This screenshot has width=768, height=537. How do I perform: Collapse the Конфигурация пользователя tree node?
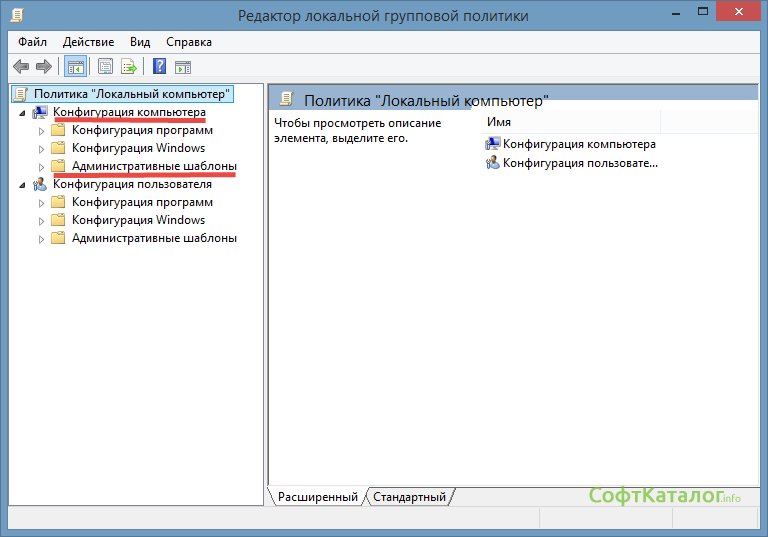22,185
